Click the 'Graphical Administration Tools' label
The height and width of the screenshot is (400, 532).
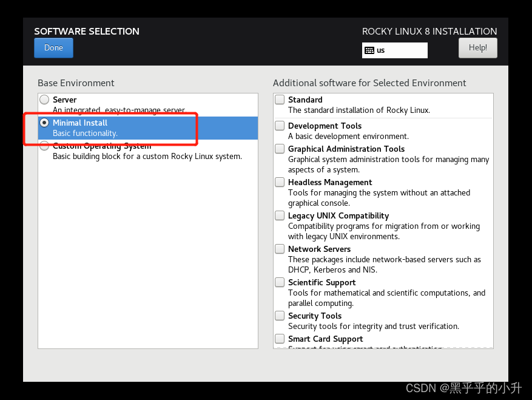tap(346, 149)
